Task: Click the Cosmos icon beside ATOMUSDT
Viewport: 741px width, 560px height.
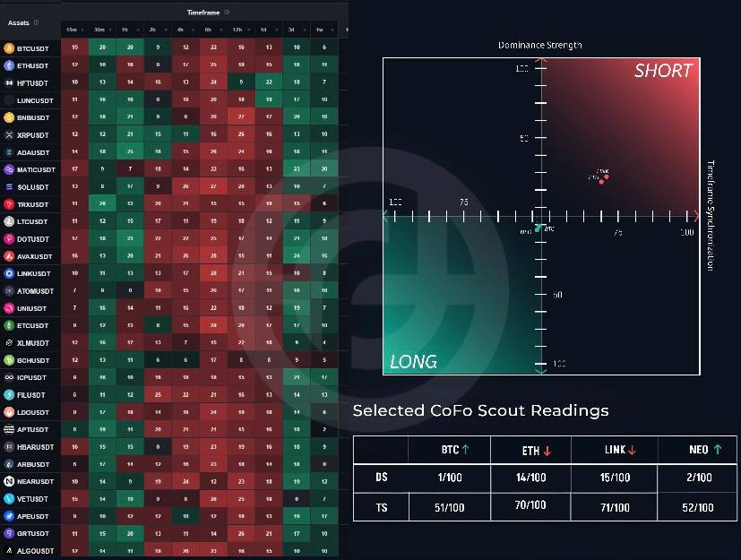Action: (x=9, y=290)
